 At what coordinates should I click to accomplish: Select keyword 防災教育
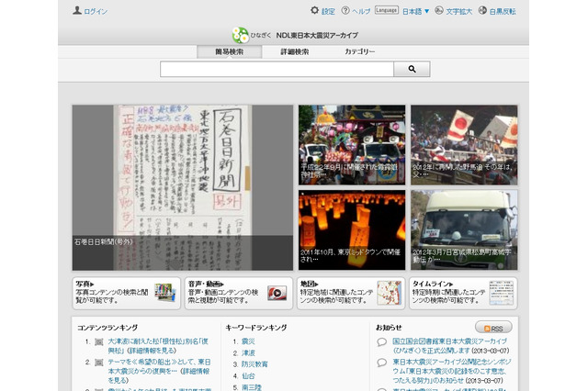click(x=255, y=364)
